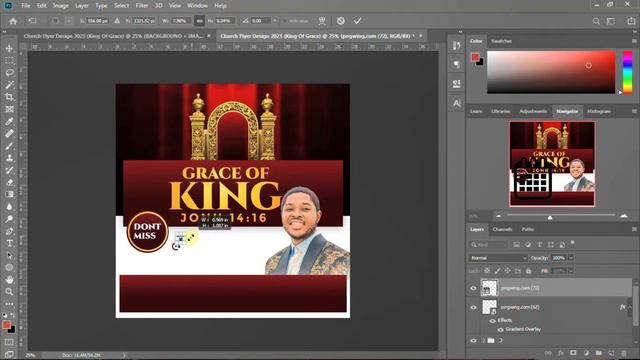Screen dimensions: 640x360
Task: Add a layer mask from panel bottom
Action: pos(573,353)
